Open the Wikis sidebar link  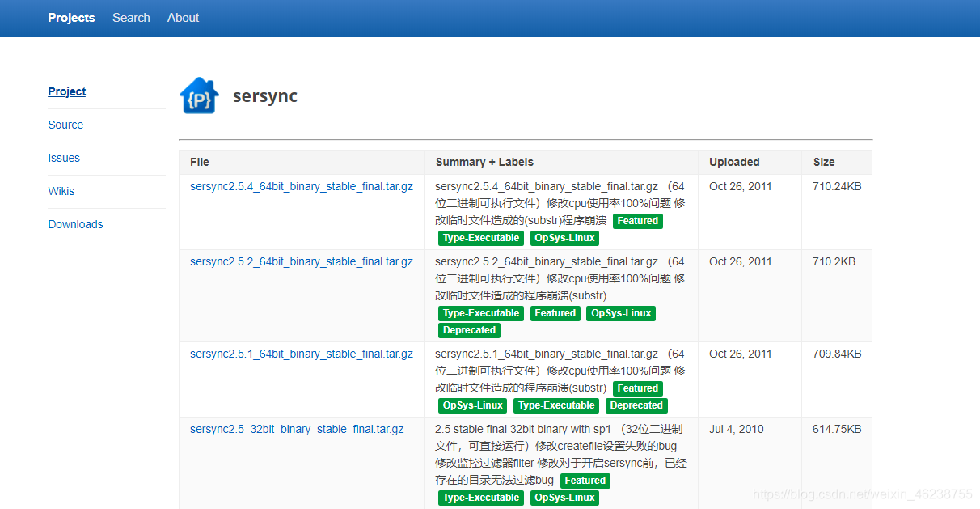(61, 191)
